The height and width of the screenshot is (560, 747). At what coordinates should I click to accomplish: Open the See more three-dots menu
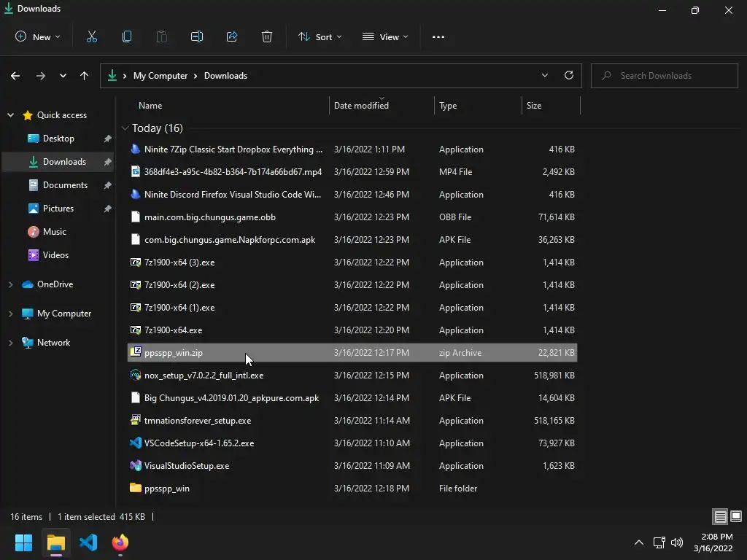[438, 37]
